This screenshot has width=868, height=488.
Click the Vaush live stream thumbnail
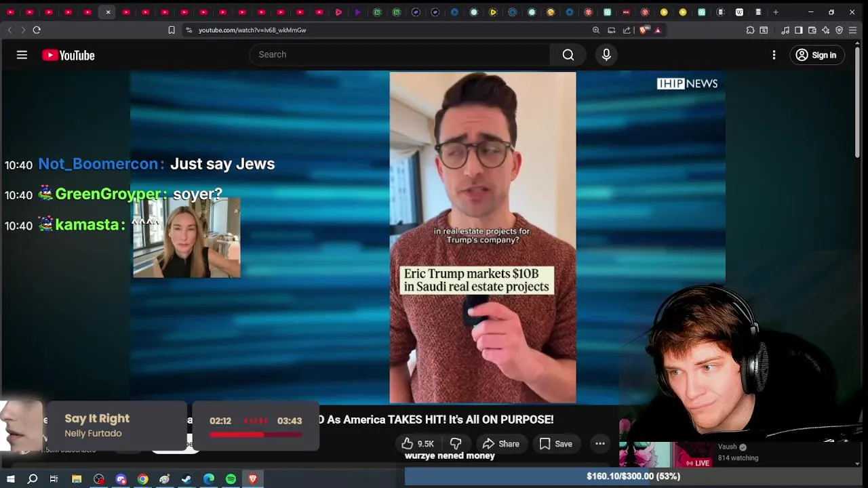point(666,454)
